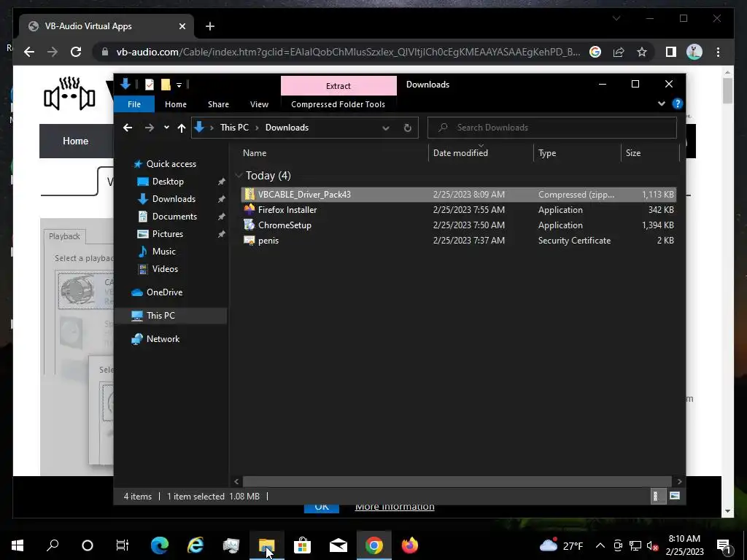Click the Chrome address bar URL
This screenshot has width=747, height=560.
coord(348,52)
